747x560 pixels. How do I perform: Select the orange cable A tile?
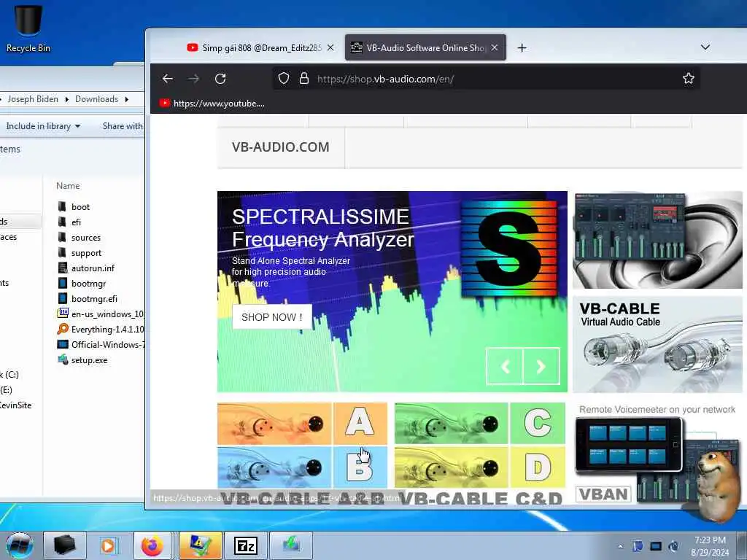point(302,423)
